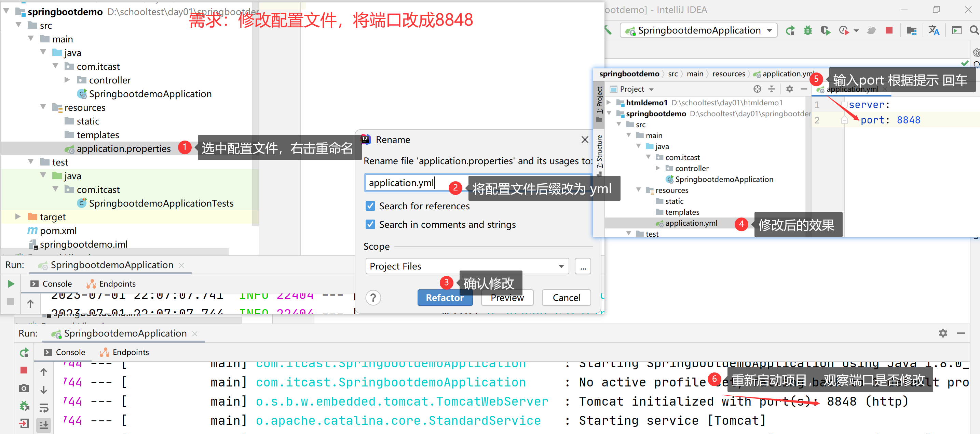Switch to the Console tab in bottom Run panel

(x=64, y=352)
